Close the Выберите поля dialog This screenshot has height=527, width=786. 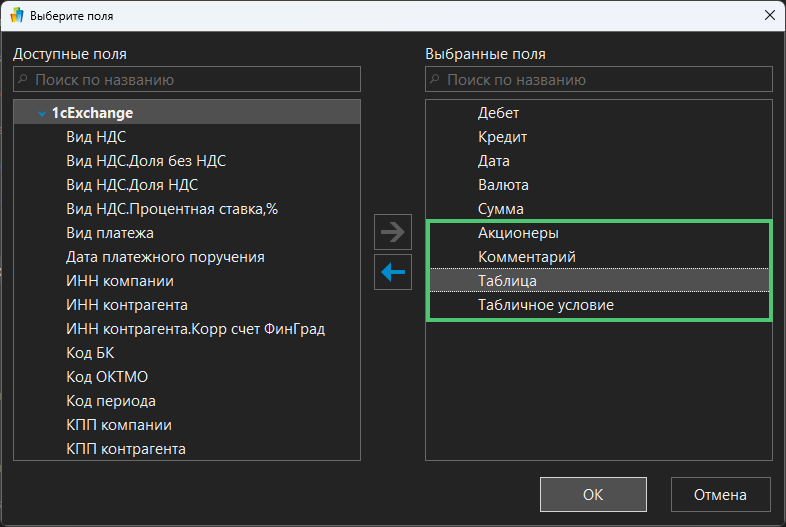click(x=768, y=15)
